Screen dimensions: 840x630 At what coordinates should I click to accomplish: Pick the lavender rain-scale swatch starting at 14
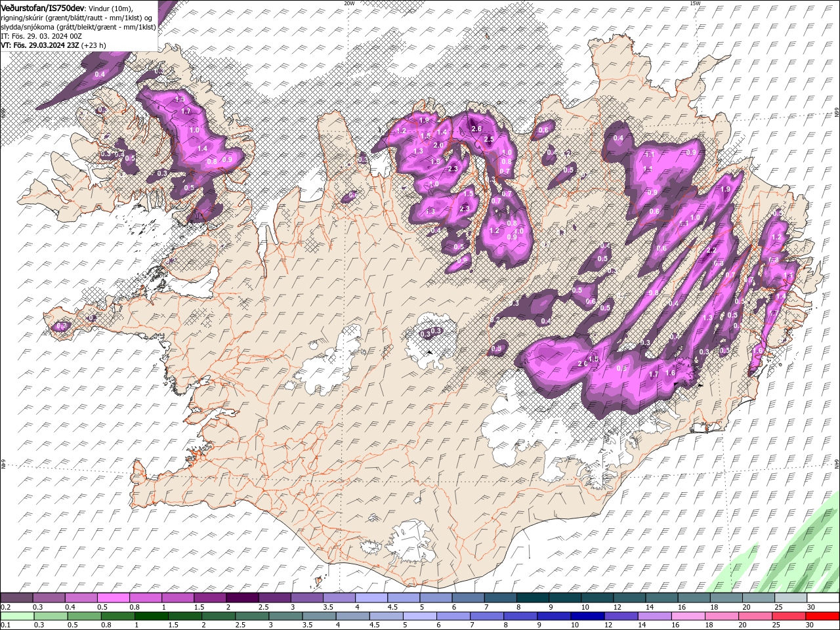click(x=654, y=616)
